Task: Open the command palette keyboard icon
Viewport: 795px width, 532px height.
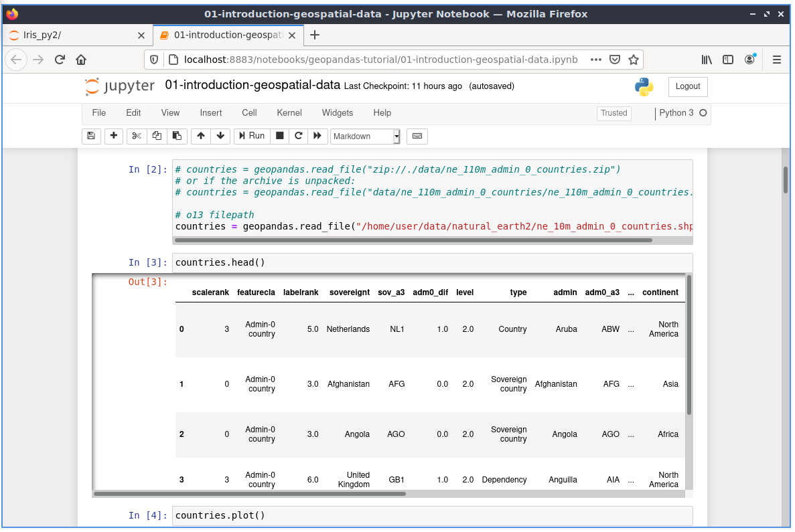Action: coord(418,137)
